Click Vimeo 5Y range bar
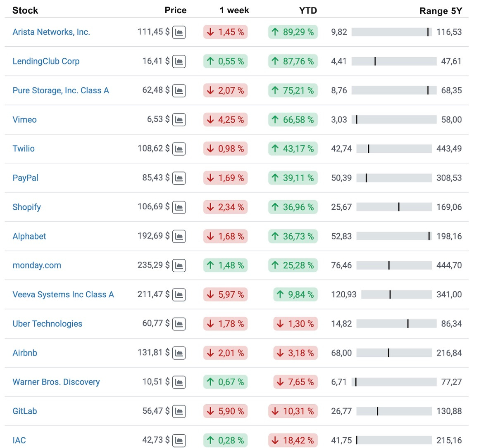 [x=394, y=119]
